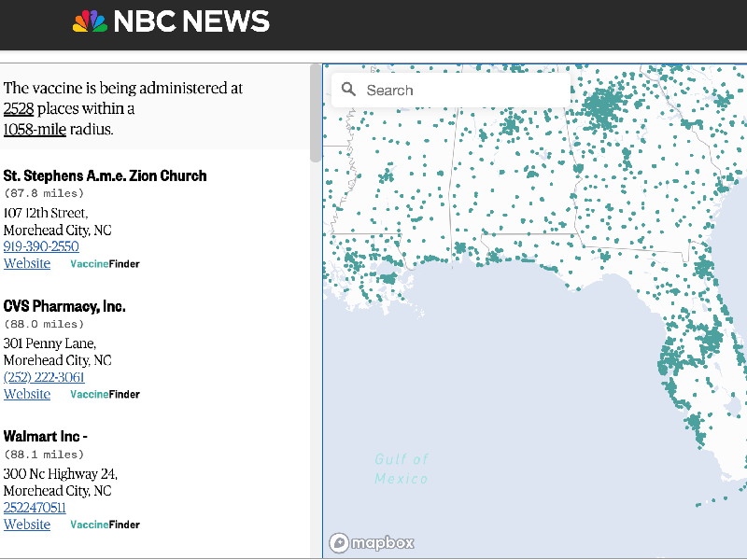Screen dimensions: 747x560
Task: Open VaccineFinder for Walmart Inc
Action: 105,525
